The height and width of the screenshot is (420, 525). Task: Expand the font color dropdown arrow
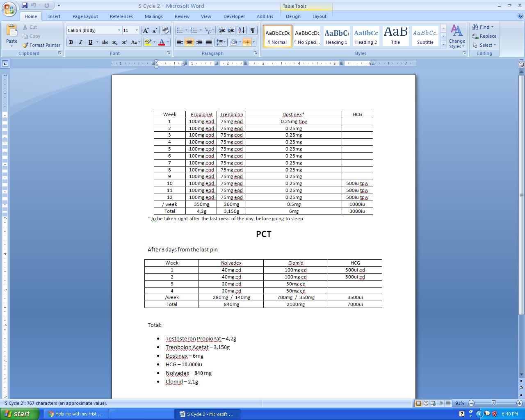click(x=168, y=42)
